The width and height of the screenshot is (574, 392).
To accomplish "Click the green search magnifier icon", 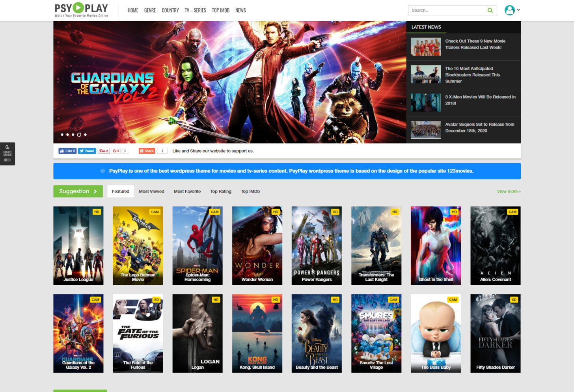I will (490, 10).
